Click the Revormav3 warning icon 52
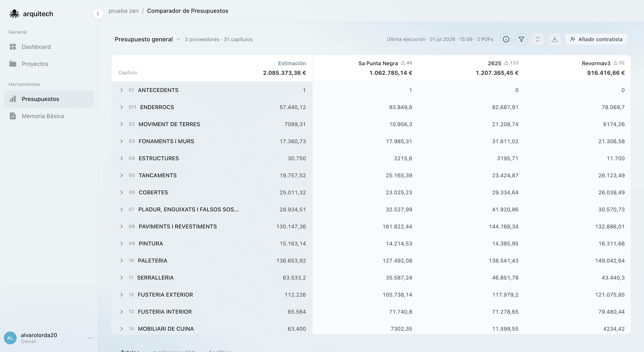The width and height of the screenshot is (644, 352). pyautogui.click(x=619, y=63)
